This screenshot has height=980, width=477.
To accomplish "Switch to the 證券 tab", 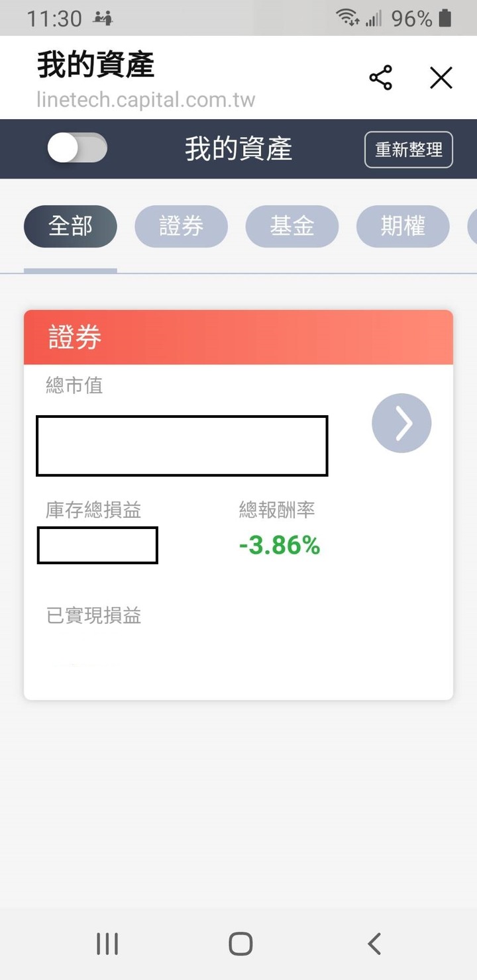I will click(181, 227).
